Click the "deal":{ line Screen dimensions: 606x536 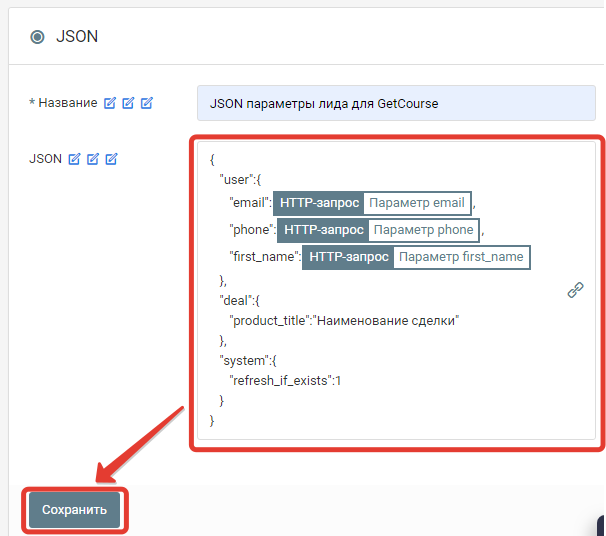tap(240, 301)
